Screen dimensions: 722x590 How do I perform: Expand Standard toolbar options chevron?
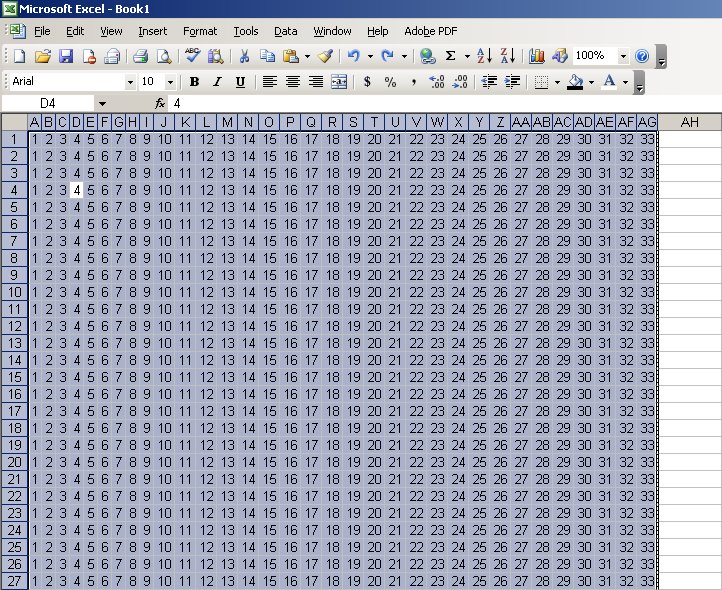[x=661, y=57]
